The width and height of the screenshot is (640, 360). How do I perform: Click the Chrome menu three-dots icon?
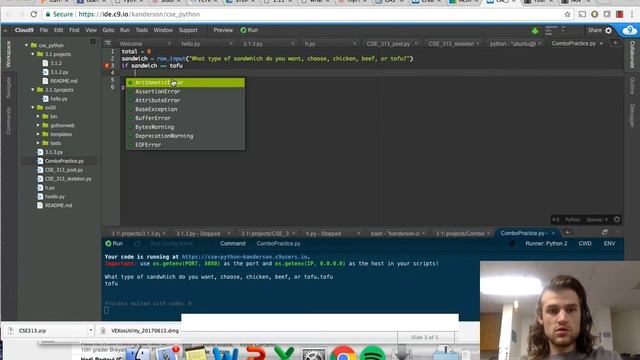pos(631,14)
